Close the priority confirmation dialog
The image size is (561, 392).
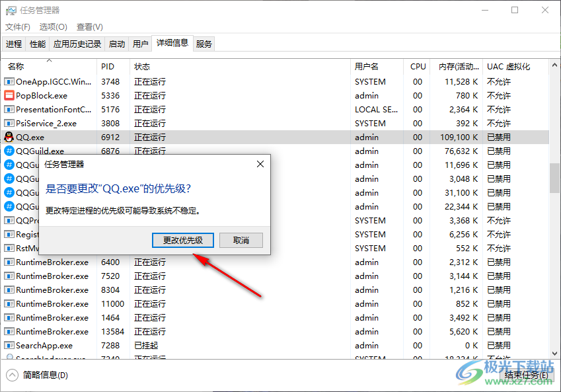260,165
